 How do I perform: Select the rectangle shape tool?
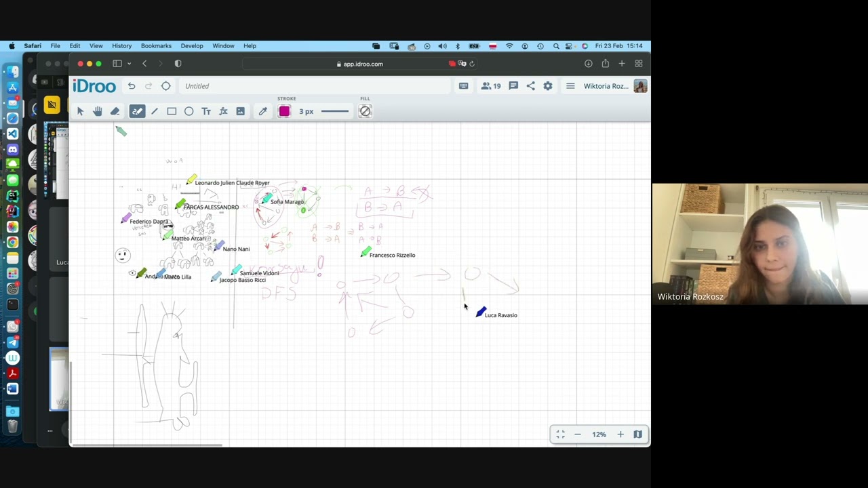click(172, 111)
